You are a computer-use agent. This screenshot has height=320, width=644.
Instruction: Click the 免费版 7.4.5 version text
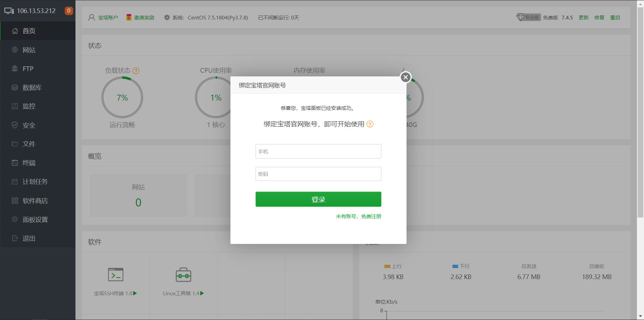click(558, 17)
